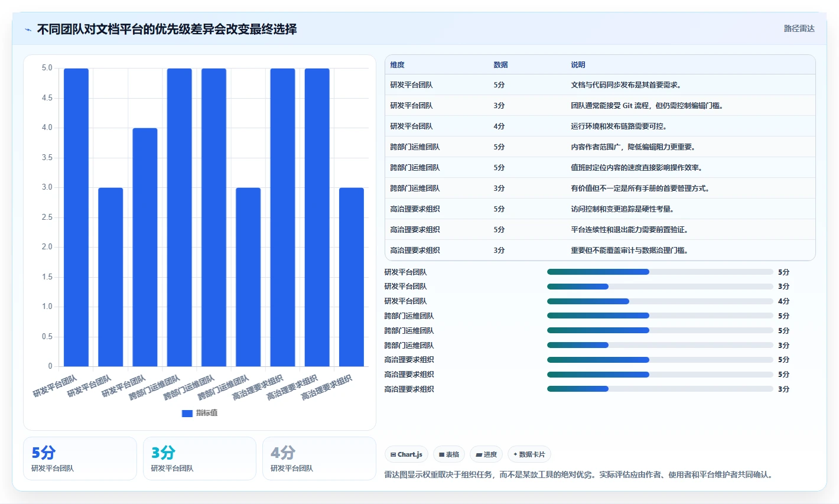839x504 pixels.
Task: Click the chart bar reaching 4.0
Action: [145, 247]
